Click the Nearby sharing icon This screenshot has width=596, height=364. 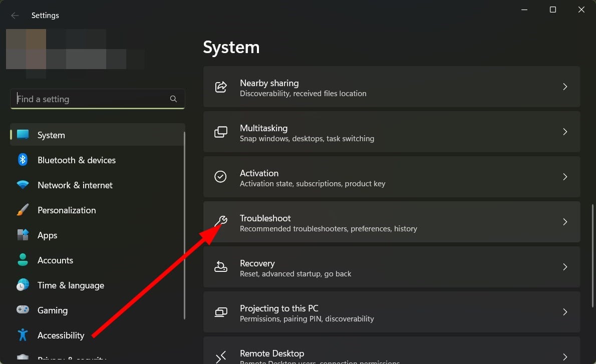[221, 87]
